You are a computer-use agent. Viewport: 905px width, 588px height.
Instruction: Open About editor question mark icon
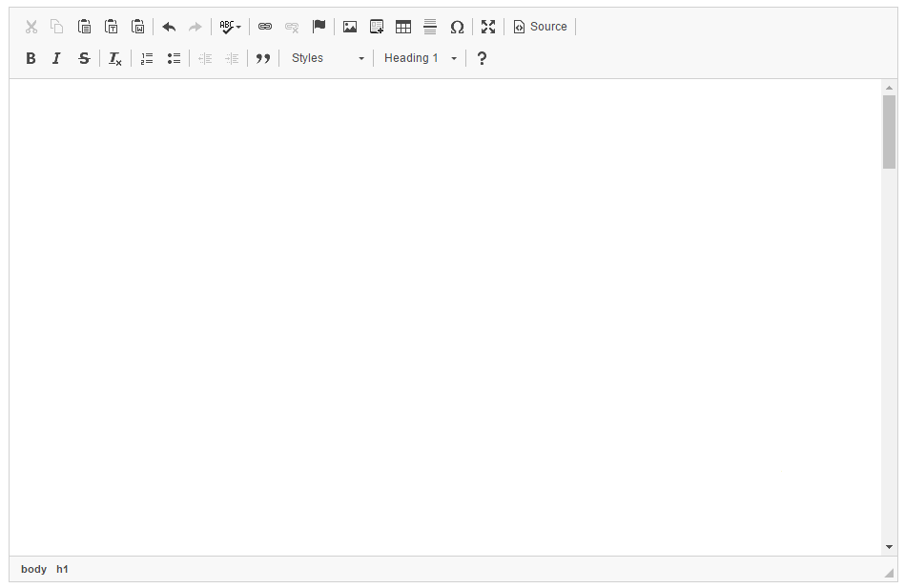[482, 58]
